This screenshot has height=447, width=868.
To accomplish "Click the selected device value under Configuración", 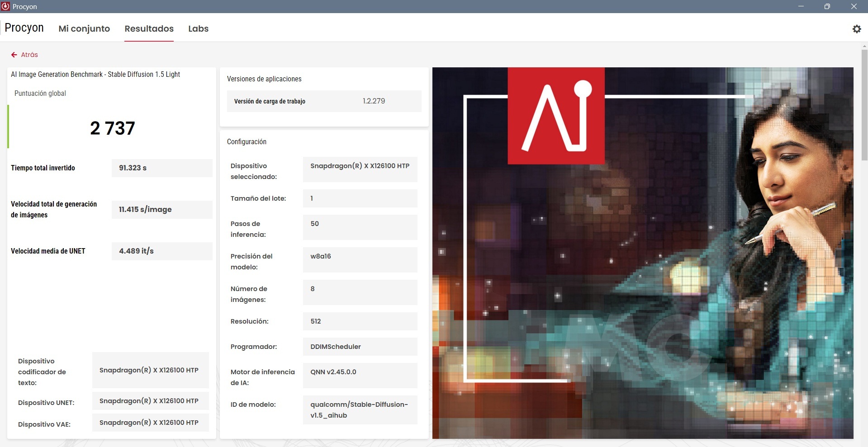I will (x=360, y=169).
